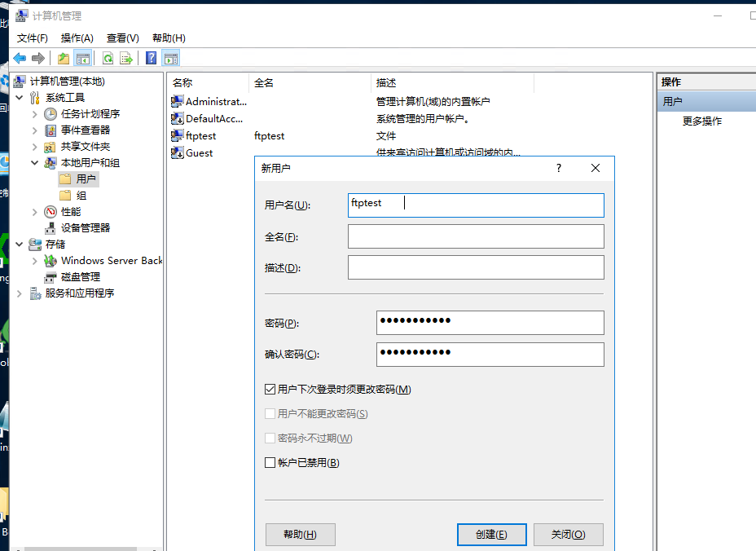The height and width of the screenshot is (551, 756).
Task: Click the 共享文件夹 icon
Action: pyautogui.click(x=51, y=147)
